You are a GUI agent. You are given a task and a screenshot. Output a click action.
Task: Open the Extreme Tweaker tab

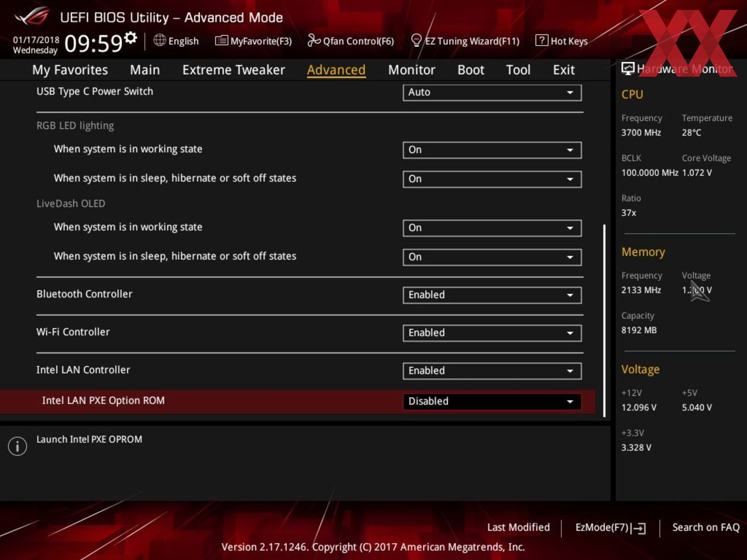coord(233,70)
